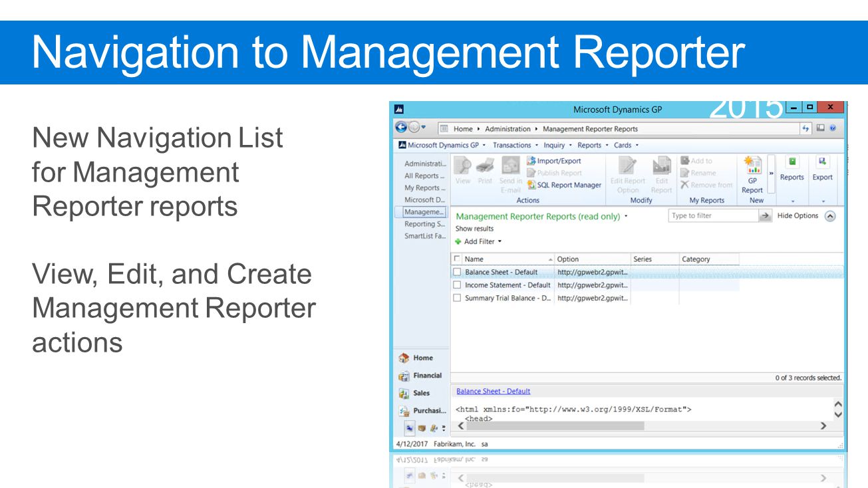Screen dimensions: 868x488
Task: Open the Purchasing navigation pane button
Action: (422, 411)
